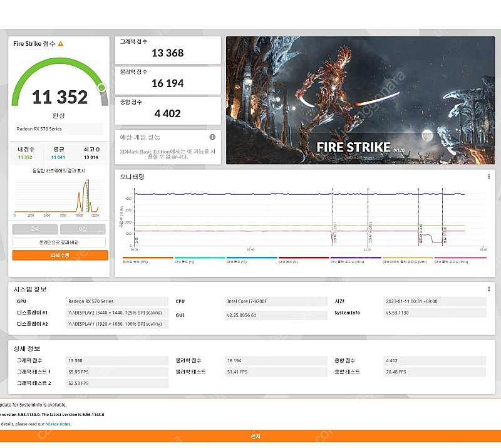This screenshot has height=448, width=501.
Task: Click the Fire Strike scene thumbnail image
Action: (x=361, y=100)
